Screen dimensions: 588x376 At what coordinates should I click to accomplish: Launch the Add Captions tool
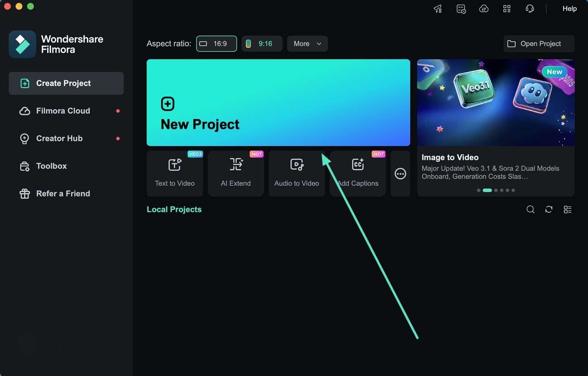tap(358, 174)
